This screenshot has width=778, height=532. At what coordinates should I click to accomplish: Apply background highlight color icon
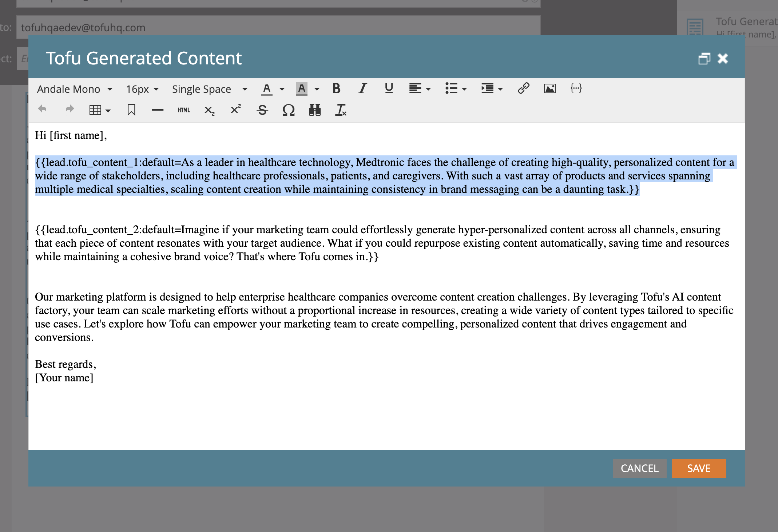(302, 89)
